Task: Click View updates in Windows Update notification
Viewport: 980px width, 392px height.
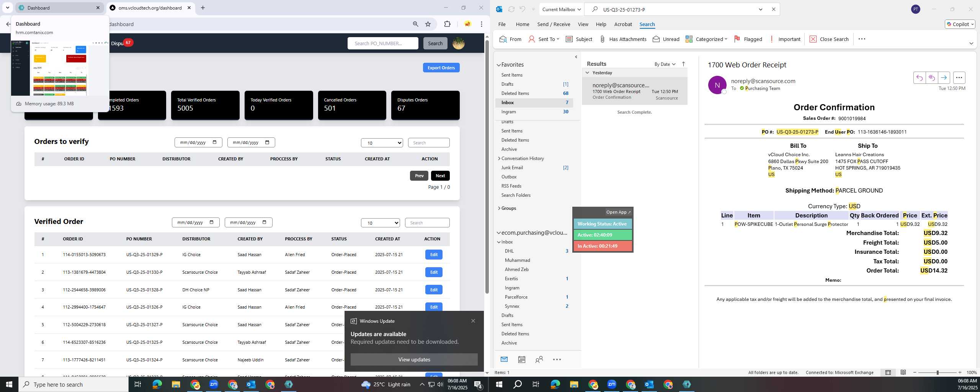Action: tap(414, 359)
